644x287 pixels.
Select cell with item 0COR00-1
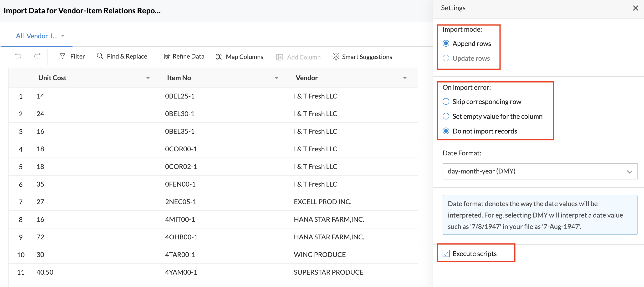(181, 149)
